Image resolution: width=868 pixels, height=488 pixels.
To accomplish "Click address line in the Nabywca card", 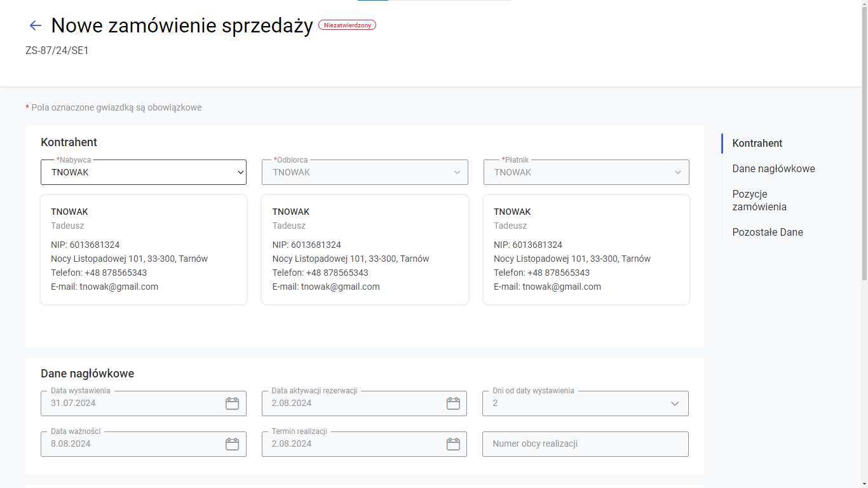I will tap(130, 259).
